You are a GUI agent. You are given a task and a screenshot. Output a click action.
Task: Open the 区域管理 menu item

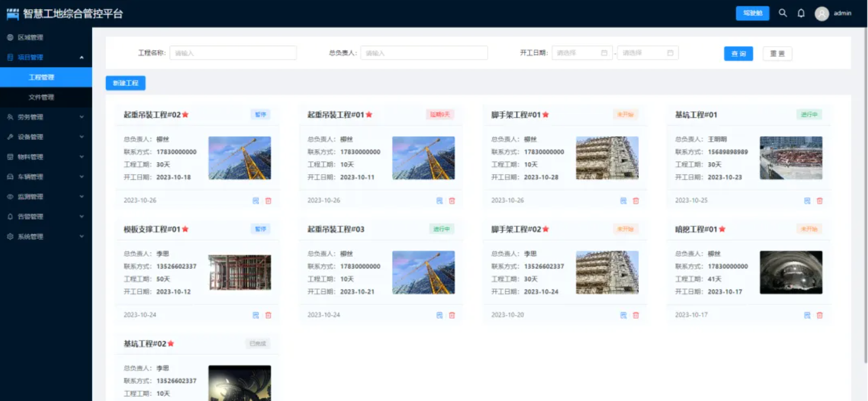[46, 38]
